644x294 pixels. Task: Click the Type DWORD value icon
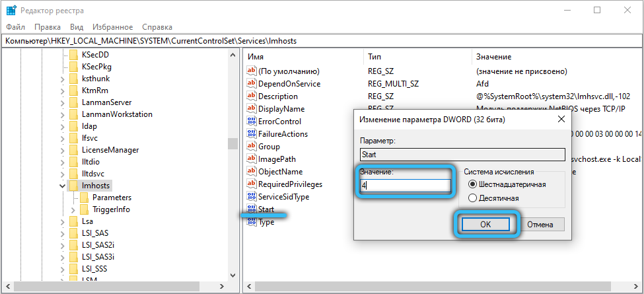(251, 222)
